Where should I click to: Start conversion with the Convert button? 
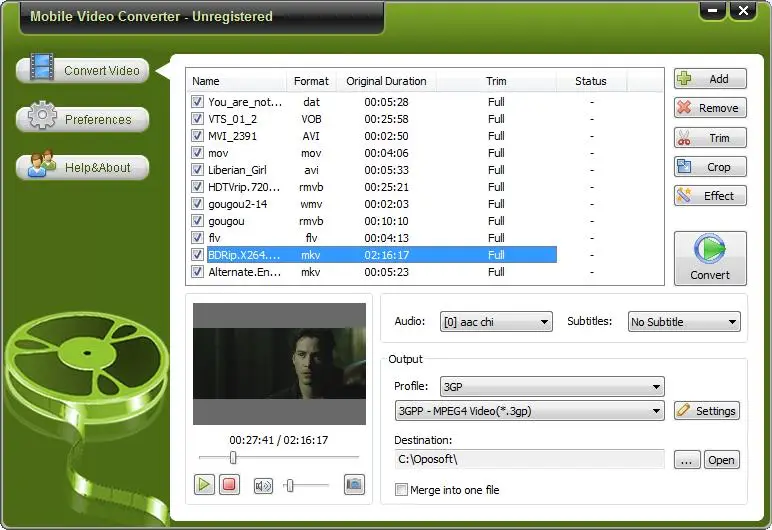coord(710,258)
